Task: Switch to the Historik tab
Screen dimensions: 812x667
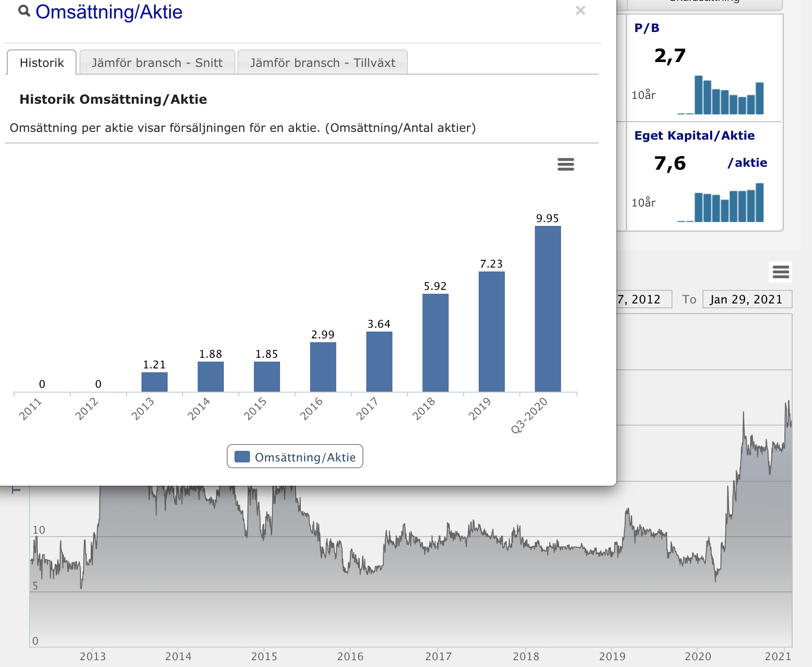Action: point(42,63)
